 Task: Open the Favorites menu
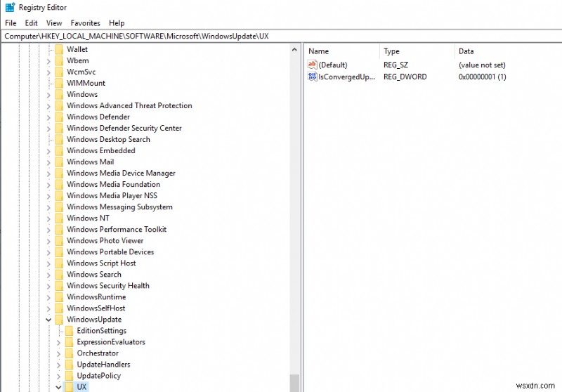click(x=85, y=23)
